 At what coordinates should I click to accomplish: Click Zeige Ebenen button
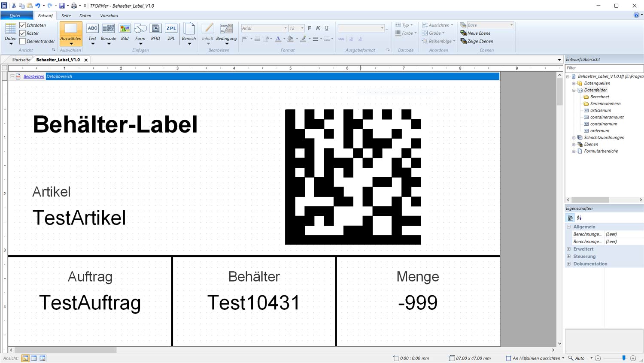(477, 41)
